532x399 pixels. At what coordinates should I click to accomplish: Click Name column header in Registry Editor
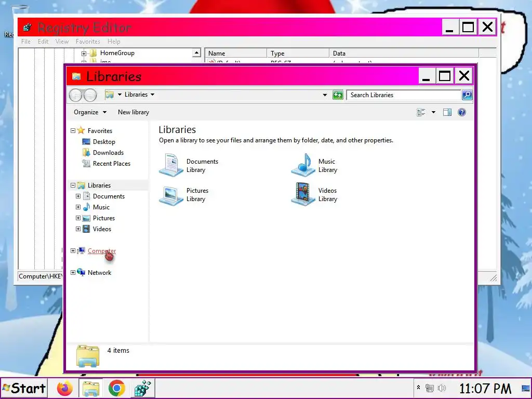point(236,54)
